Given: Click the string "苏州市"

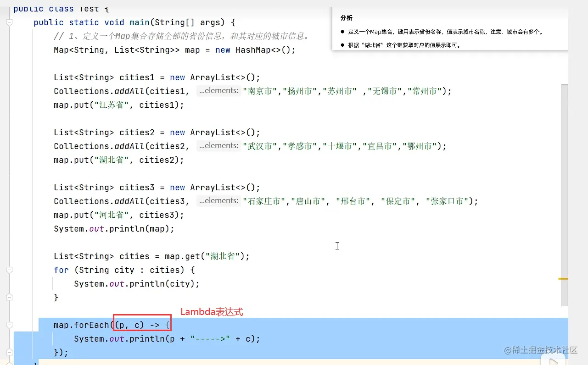Looking at the screenshot, I should point(340,91).
